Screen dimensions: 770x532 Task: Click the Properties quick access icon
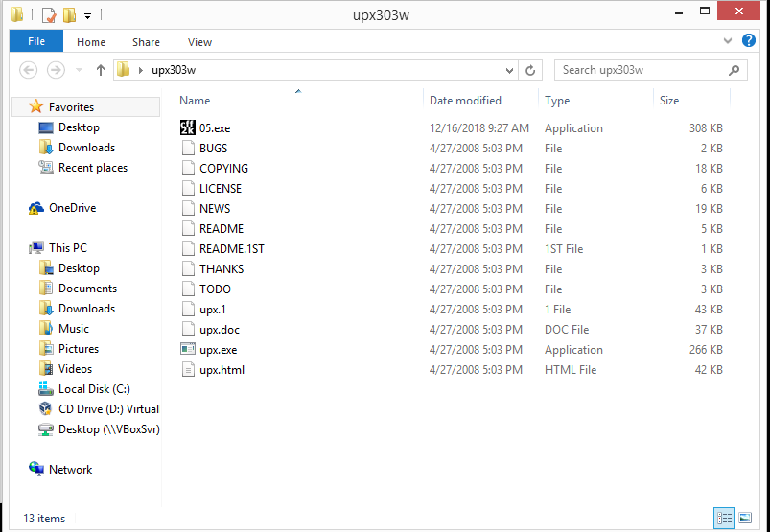click(x=49, y=15)
